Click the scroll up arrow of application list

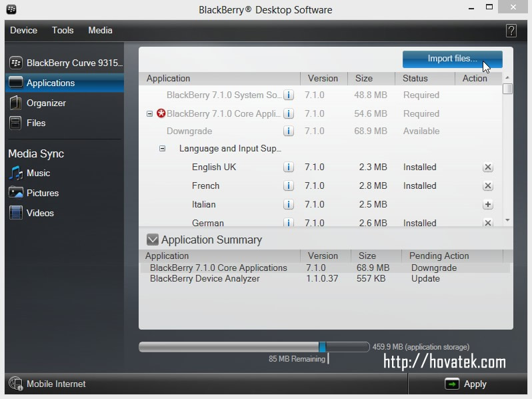507,78
